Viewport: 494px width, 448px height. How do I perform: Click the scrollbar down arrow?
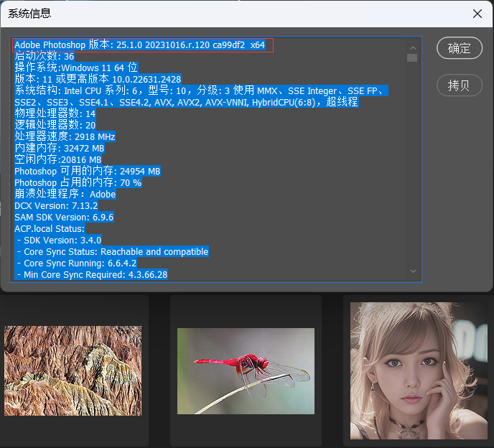click(x=413, y=271)
